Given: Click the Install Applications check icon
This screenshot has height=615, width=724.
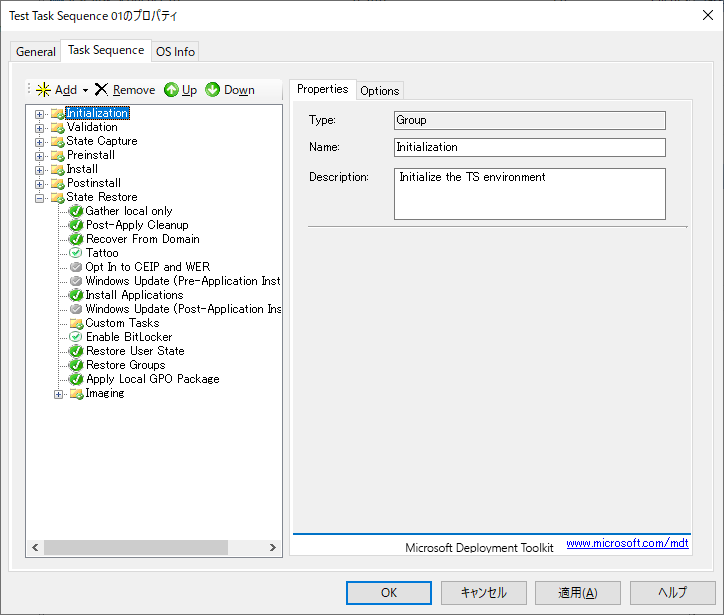Looking at the screenshot, I should click(76, 295).
